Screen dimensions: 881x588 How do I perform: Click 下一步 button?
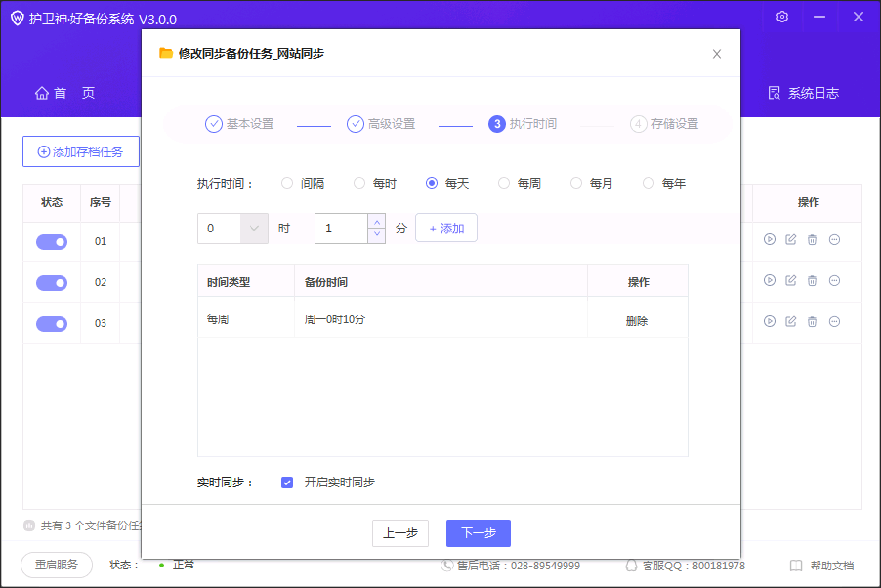[479, 533]
